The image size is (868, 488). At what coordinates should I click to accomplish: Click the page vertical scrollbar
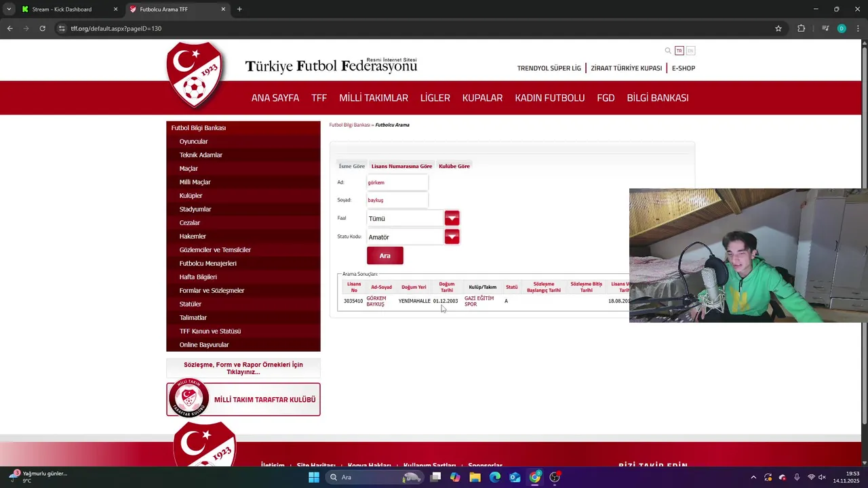864,237
